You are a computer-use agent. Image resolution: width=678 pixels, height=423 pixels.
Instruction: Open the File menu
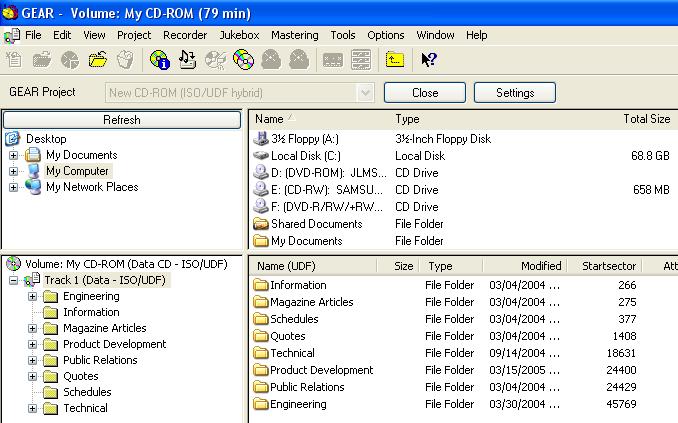tap(33, 35)
